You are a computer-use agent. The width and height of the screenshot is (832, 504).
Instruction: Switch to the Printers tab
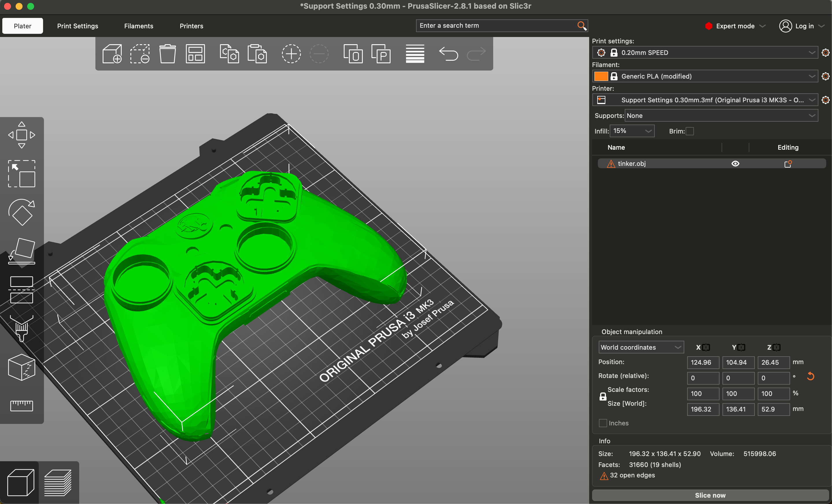tap(191, 26)
